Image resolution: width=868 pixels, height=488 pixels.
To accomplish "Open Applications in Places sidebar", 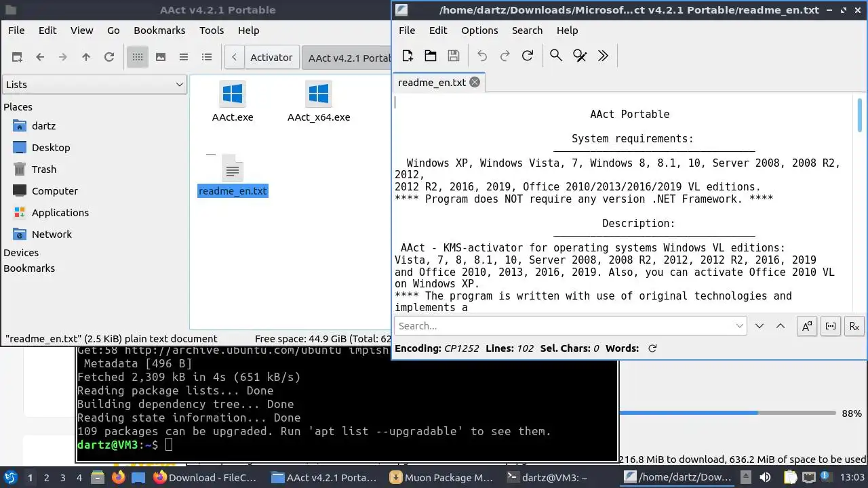I will point(60,213).
